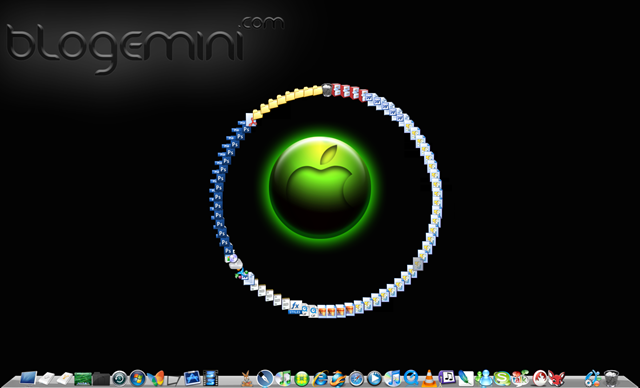The height and width of the screenshot is (388, 640).
Task: Open the green round grid icon
Action: click(301, 379)
